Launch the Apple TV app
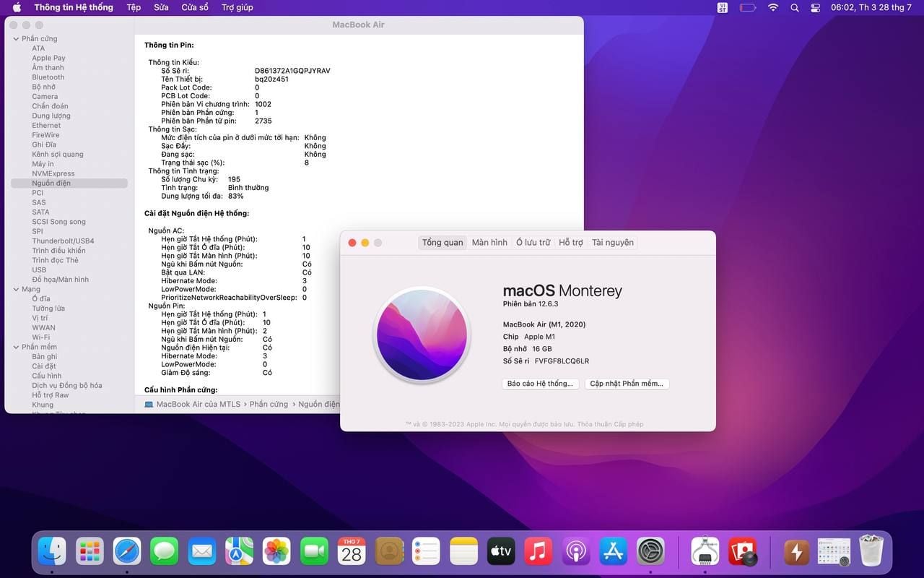 point(501,552)
